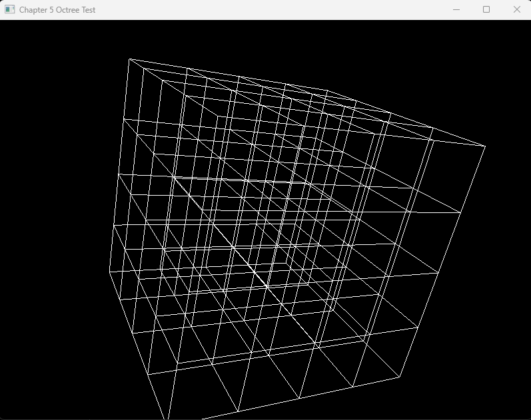Click the bottom-right corner vertex of the octree cube

click(399, 377)
